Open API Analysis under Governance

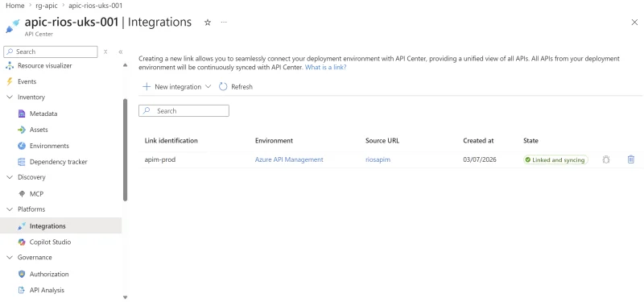pos(47,290)
